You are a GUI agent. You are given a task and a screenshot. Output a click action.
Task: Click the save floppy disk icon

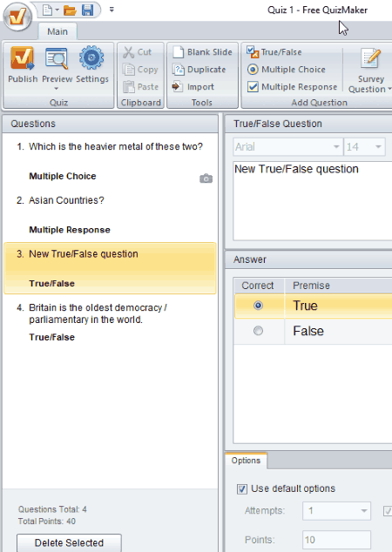87,10
